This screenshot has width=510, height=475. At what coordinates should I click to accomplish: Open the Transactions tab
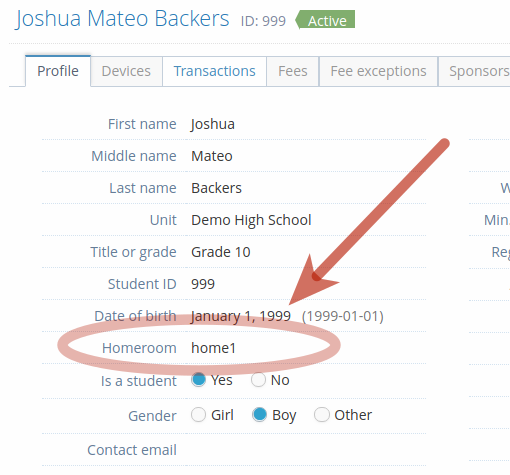(x=215, y=71)
